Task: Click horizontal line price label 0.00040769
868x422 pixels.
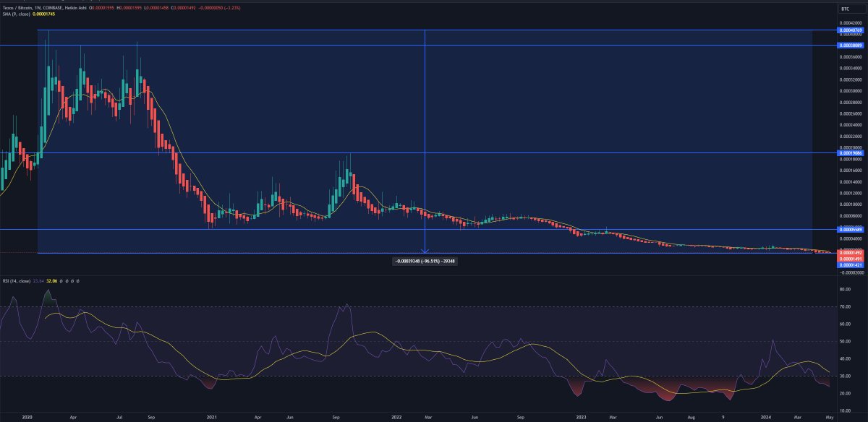Action: coord(851,30)
